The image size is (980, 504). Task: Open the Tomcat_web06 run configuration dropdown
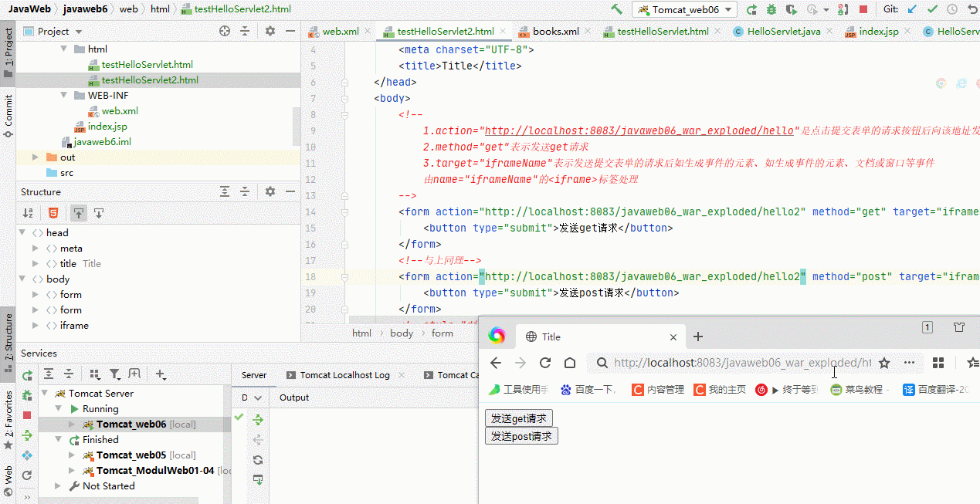click(x=684, y=9)
